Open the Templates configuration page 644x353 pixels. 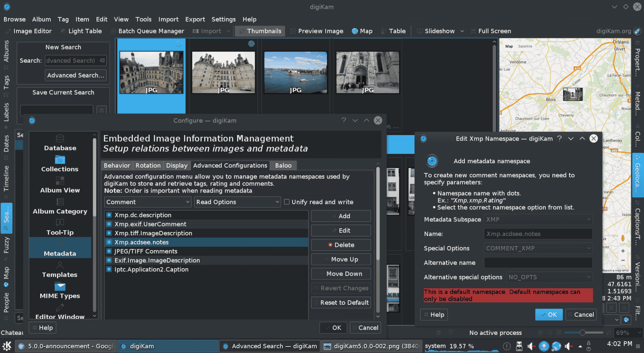click(x=60, y=269)
